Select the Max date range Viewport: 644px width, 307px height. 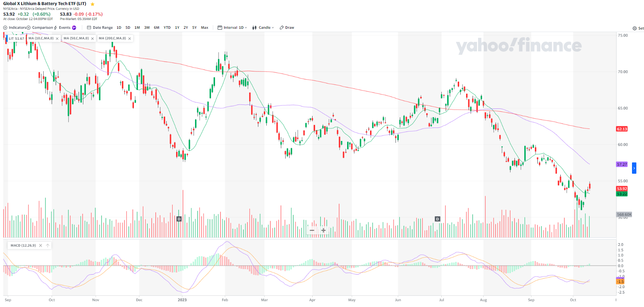tap(204, 28)
